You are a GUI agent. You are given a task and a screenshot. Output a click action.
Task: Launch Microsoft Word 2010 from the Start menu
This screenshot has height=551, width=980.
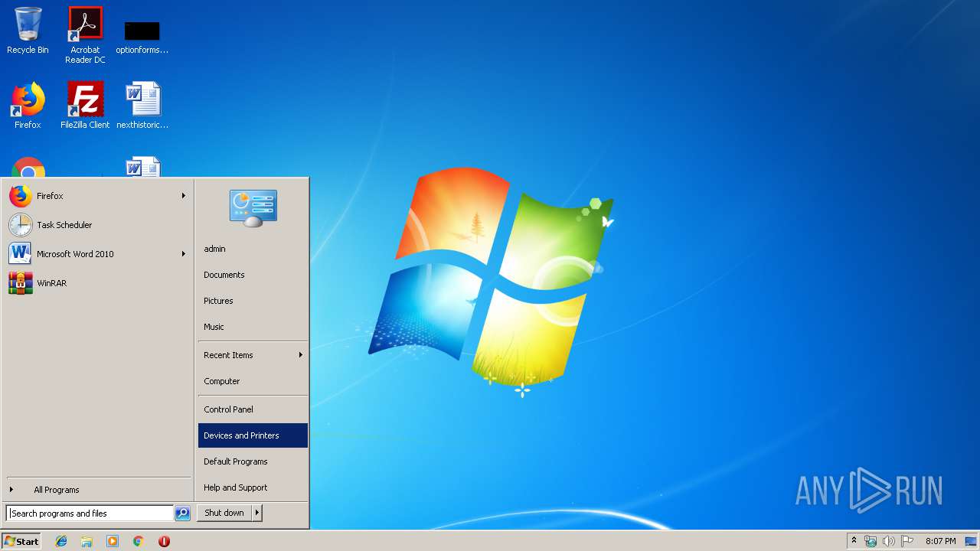click(x=98, y=254)
